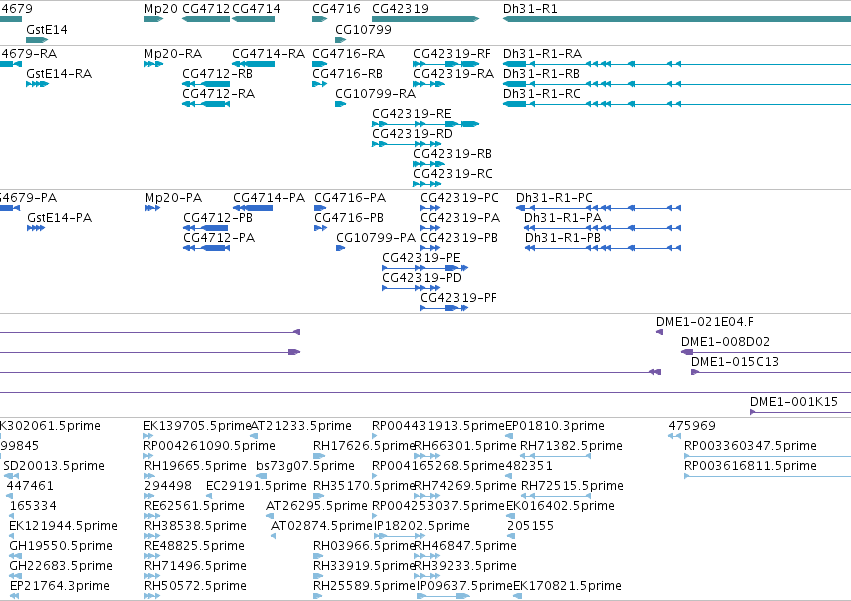
Task: Select the CG42319-PA protein label
Action: point(460,218)
